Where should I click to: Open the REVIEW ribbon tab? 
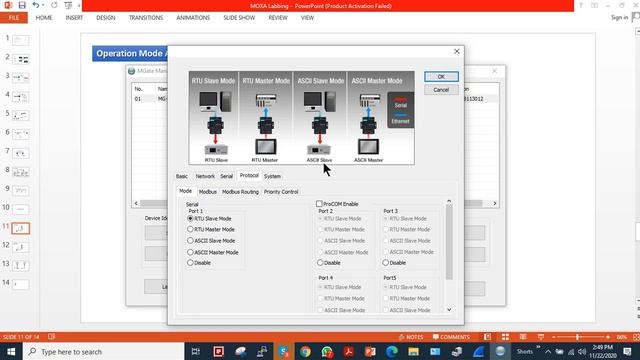pos(278,18)
